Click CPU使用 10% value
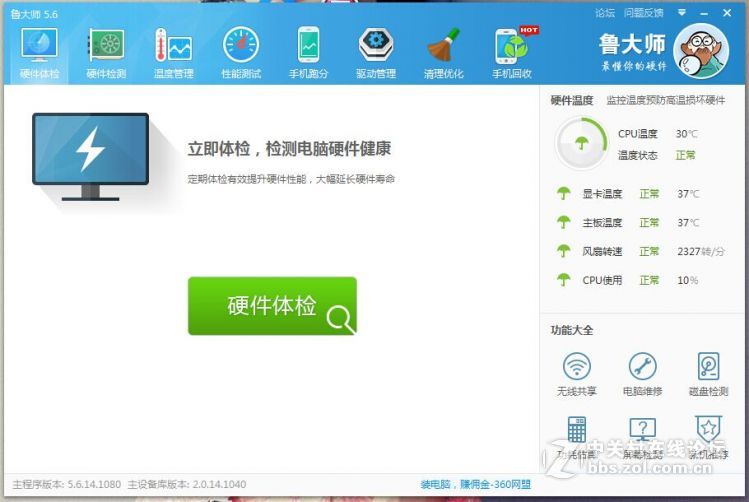The image size is (749, 502). (x=688, y=280)
